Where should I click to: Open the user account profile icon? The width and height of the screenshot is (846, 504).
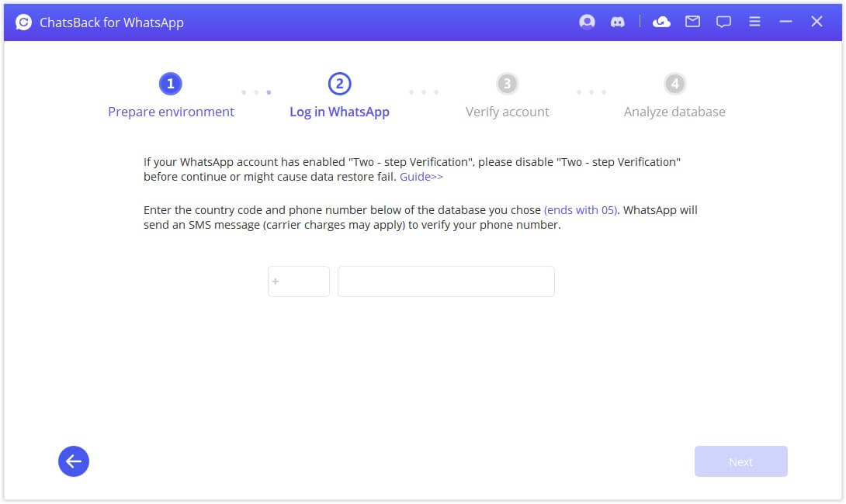point(587,22)
